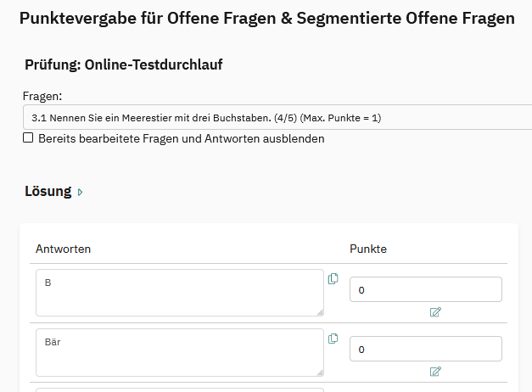532x392 pixels.
Task: Click the "Lösung" heading text
Action: [x=48, y=192]
